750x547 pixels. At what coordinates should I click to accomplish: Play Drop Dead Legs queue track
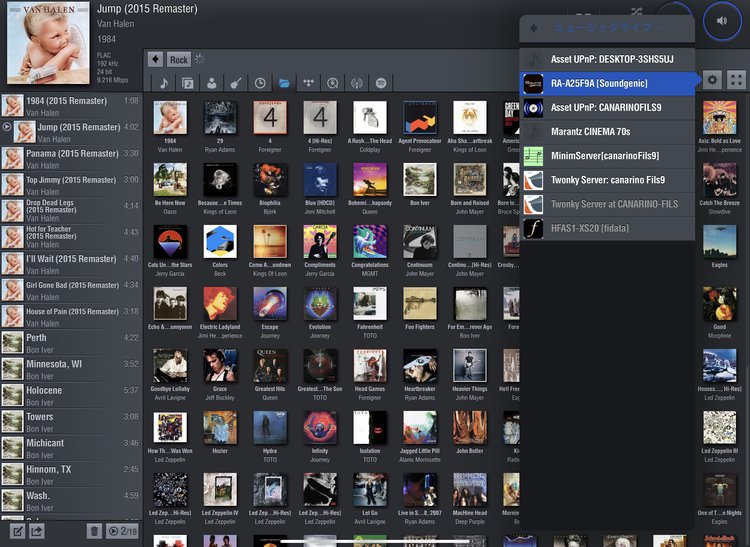[x=71, y=211]
